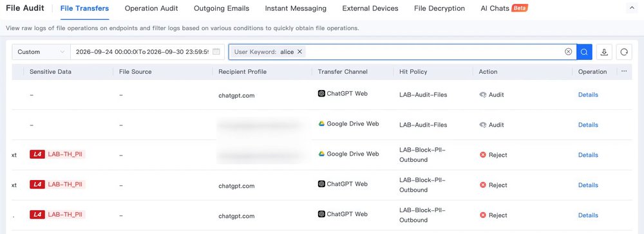Refresh the log list
This screenshot has width=644, height=234.
pyautogui.click(x=624, y=52)
